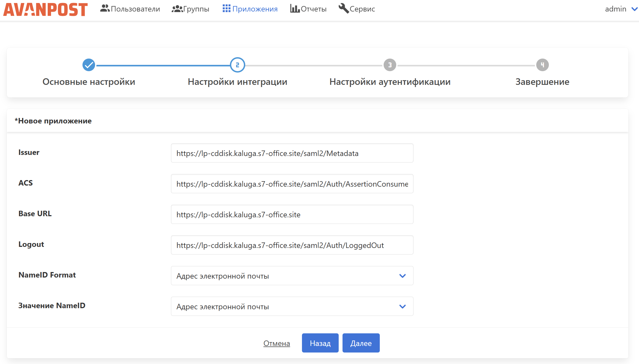639x364 pixels.
Task: Click the Группы people icon
Action: pyautogui.click(x=177, y=9)
